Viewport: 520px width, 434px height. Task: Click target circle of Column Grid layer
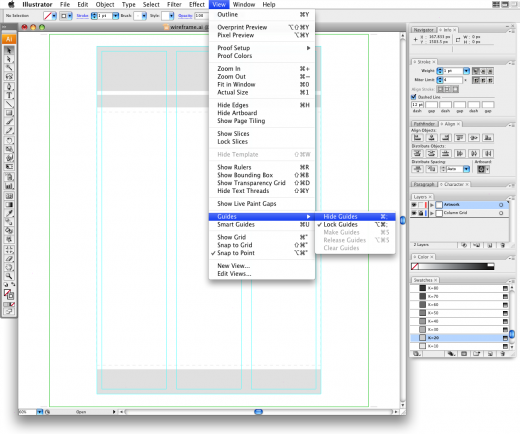click(501, 213)
